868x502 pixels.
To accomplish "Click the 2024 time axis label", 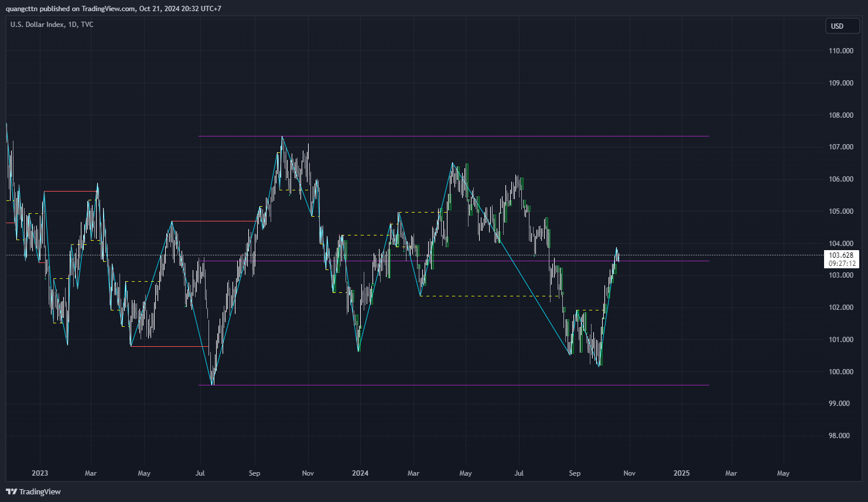I will click(360, 473).
